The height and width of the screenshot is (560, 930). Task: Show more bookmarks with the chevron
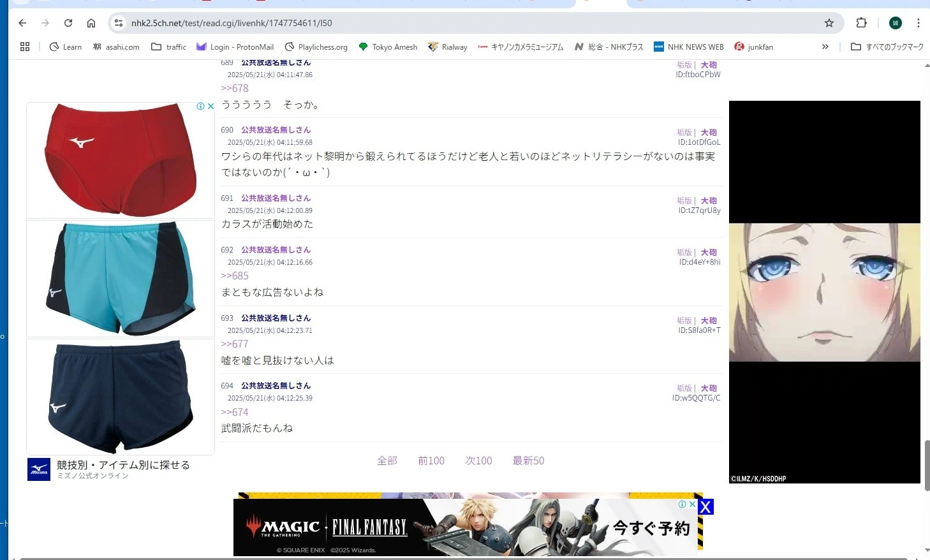click(825, 47)
